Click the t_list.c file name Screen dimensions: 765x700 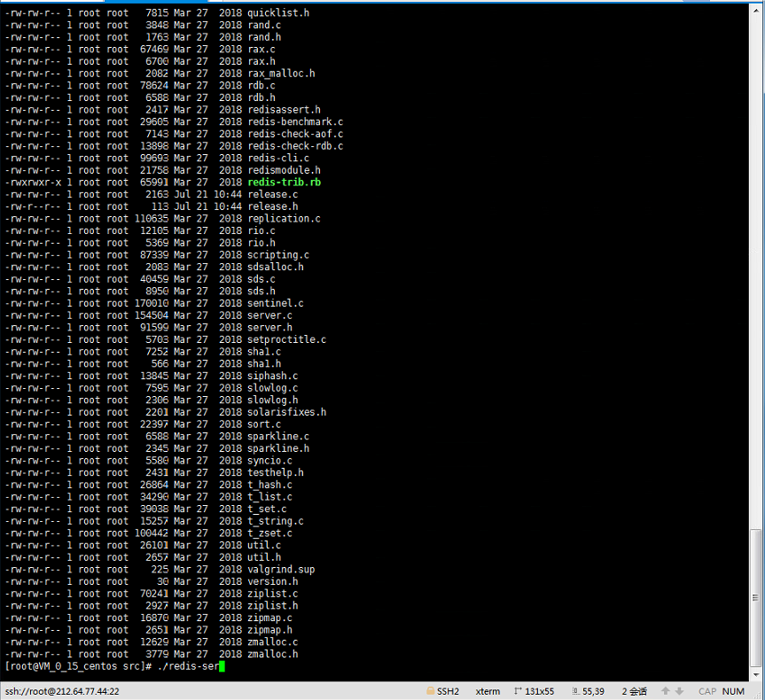[269, 496]
